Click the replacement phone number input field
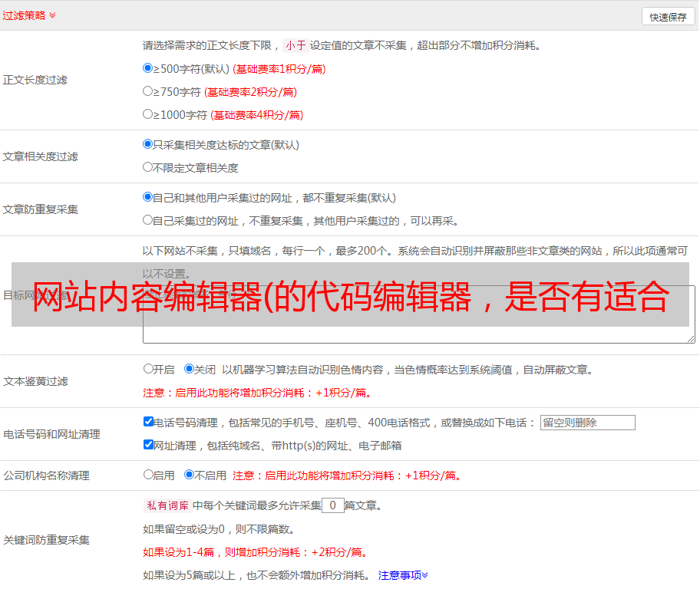Image resolution: width=700 pixels, height=589 pixels. click(x=587, y=423)
